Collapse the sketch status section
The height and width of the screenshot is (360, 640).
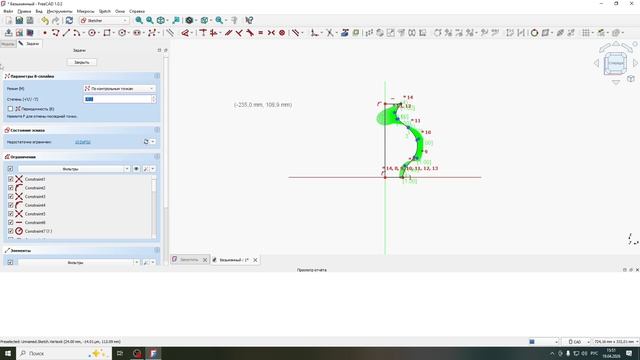(x=157, y=130)
